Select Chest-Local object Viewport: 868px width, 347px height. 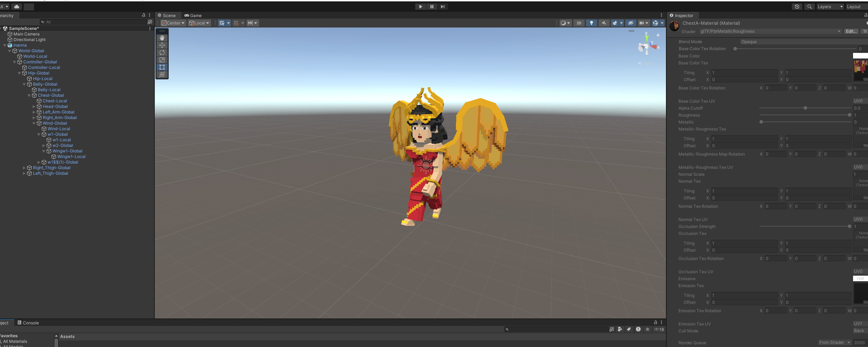click(55, 101)
